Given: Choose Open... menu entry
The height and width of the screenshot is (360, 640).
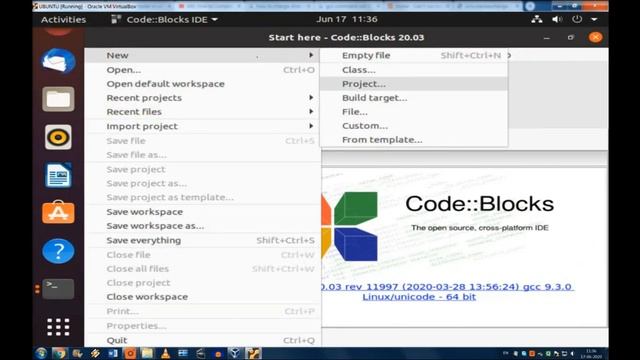Looking at the screenshot, I should (203, 70).
